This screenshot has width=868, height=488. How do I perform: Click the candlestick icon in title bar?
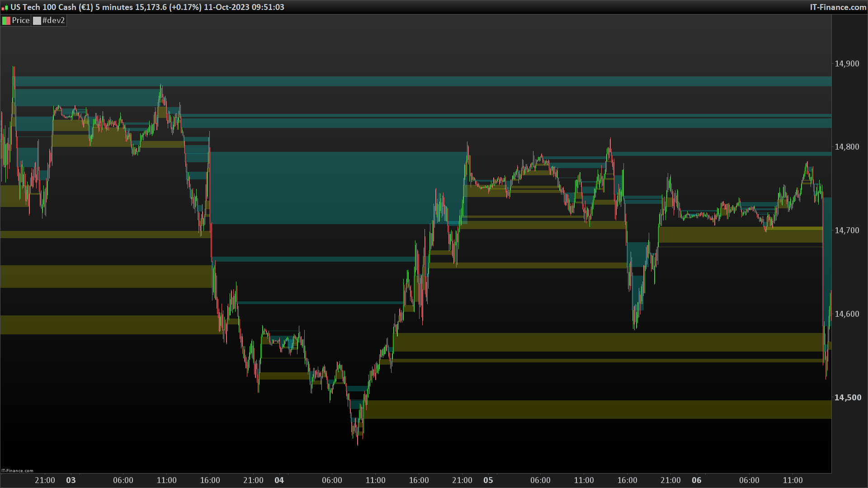(5, 8)
